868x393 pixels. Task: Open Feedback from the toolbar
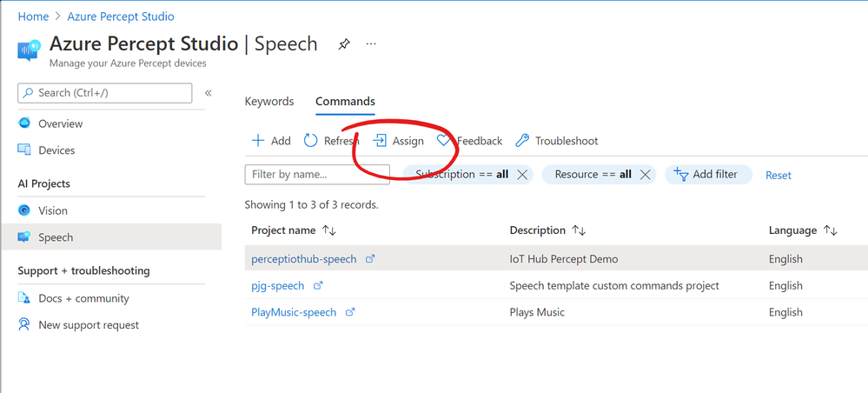click(470, 141)
